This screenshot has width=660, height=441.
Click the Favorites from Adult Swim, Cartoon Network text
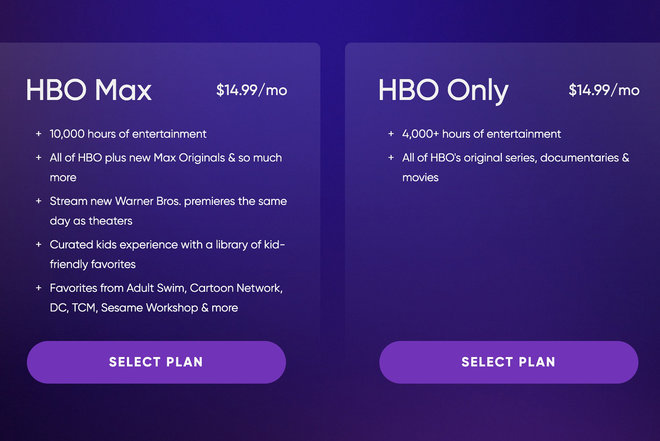pos(166,298)
